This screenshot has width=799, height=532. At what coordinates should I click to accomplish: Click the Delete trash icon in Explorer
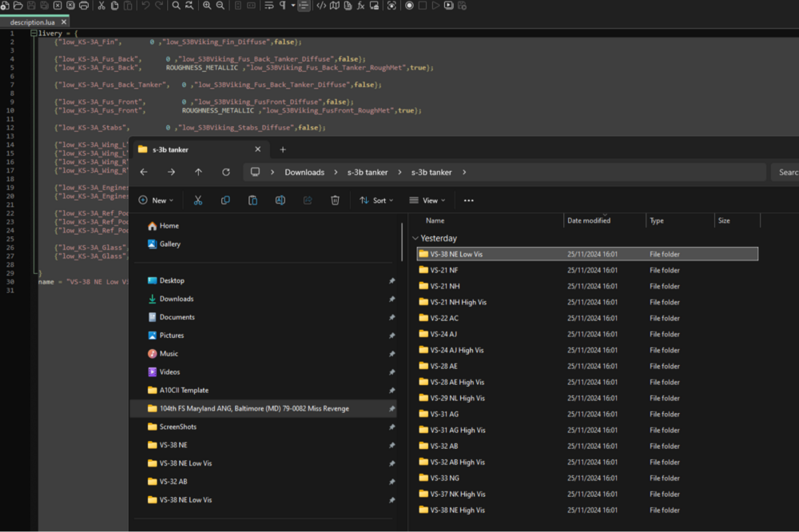(x=336, y=200)
